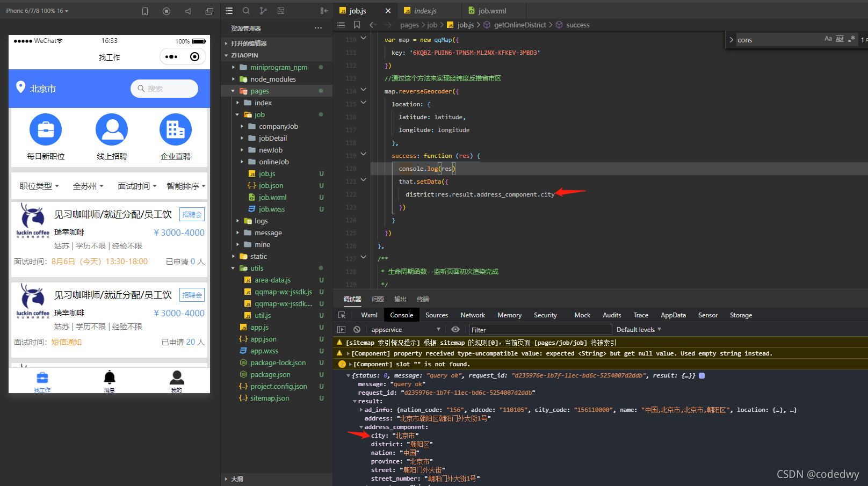Open the Wxml devtools tab

369,315
